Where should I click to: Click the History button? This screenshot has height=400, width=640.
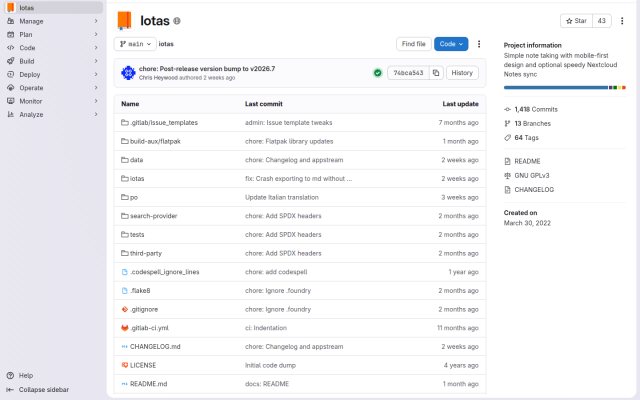462,73
